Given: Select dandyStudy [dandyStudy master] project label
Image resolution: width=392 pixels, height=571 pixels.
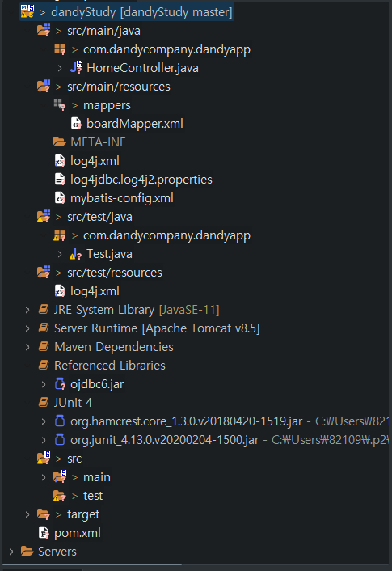Looking at the screenshot, I should [x=141, y=12].
